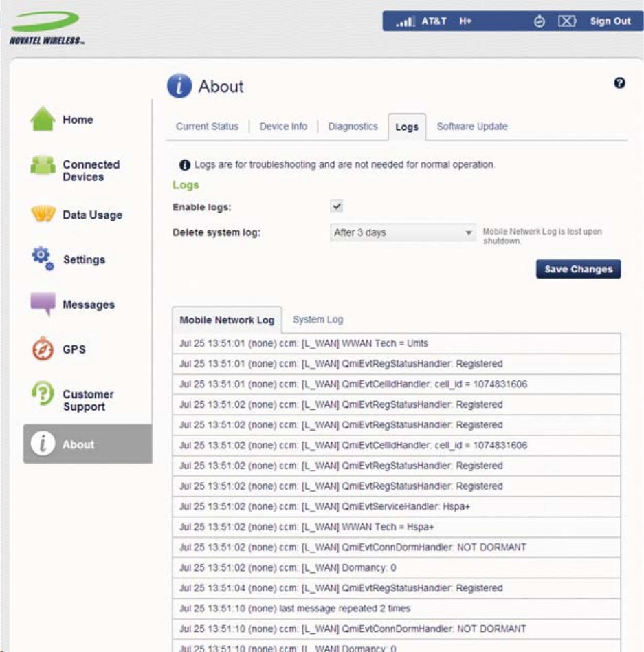Click the H+ network type indicator
Screen dimensions: 644x652
click(x=465, y=21)
